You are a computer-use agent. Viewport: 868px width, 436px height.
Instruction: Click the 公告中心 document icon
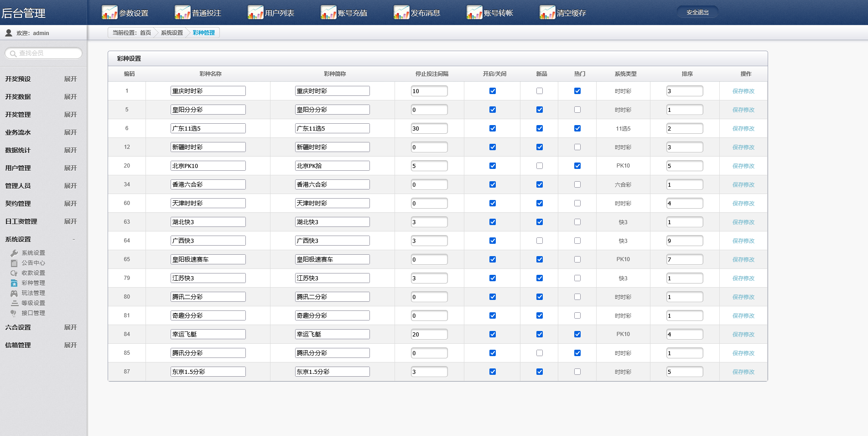click(14, 263)
